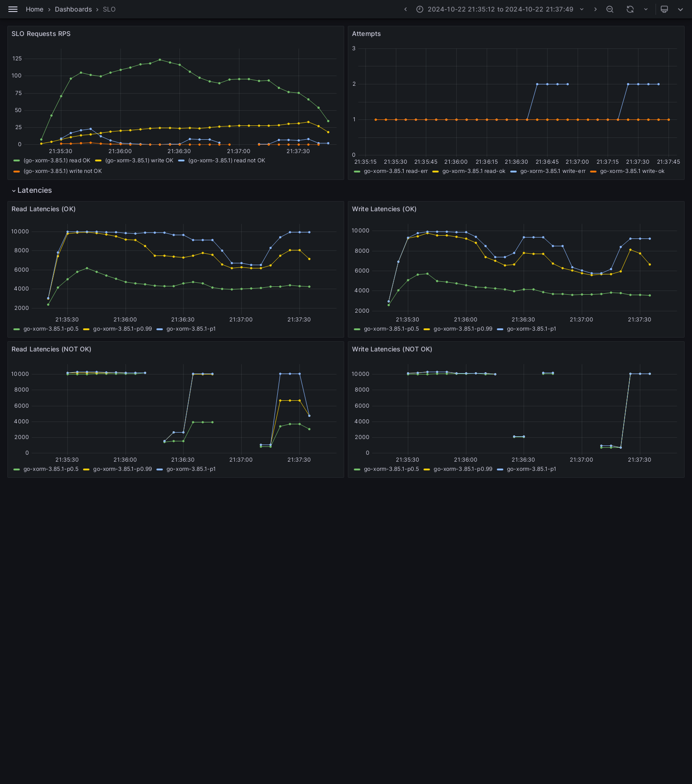Toggle p0.99 series in Write Latencies (OK)
The image size is (692, 784).
coord(463,329)
